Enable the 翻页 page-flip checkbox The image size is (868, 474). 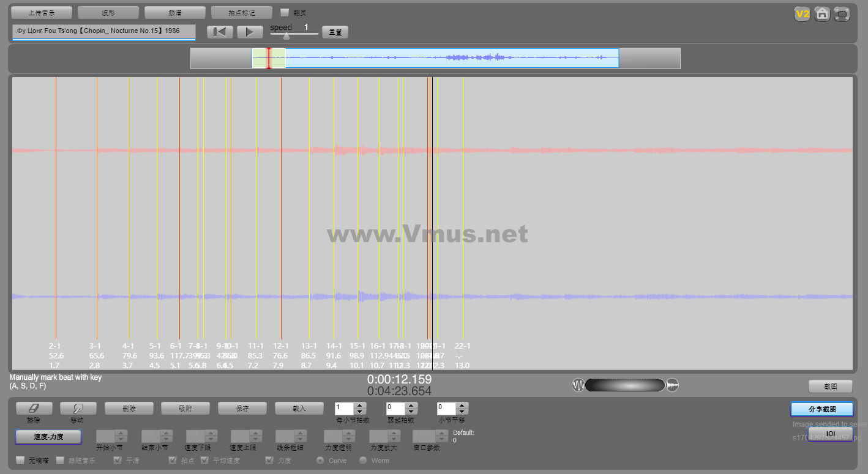click(x=285, y=12)
